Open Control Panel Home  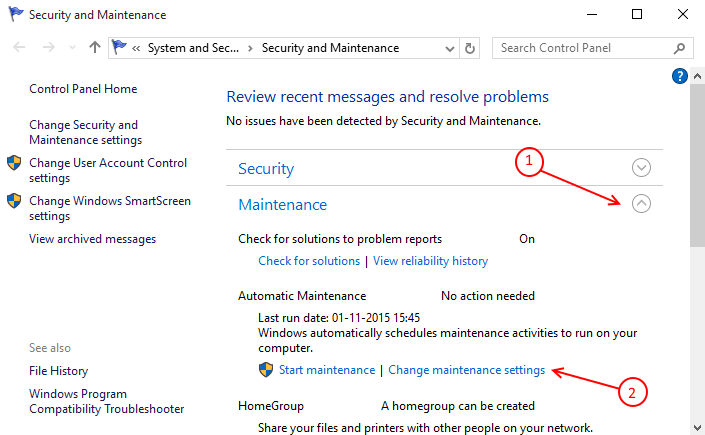(83, 89)
